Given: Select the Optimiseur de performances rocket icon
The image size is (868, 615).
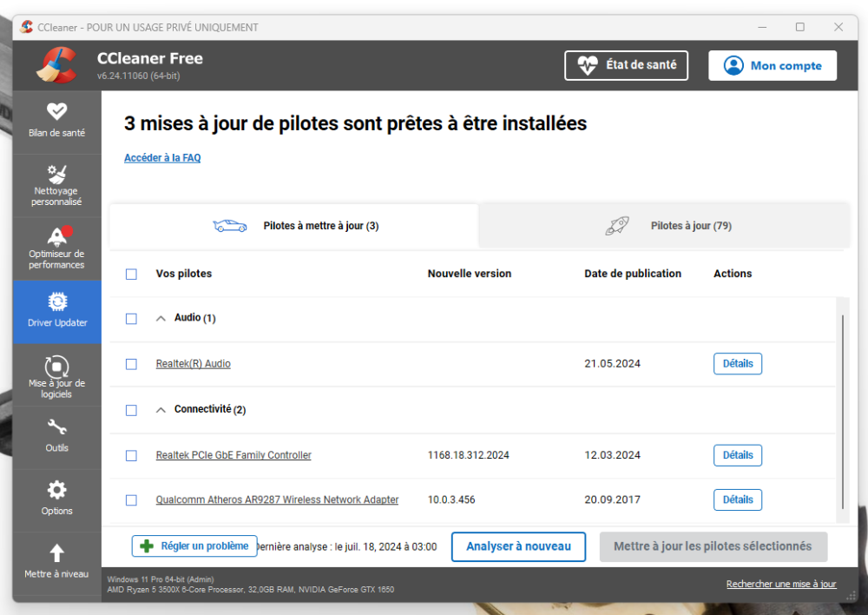Looking at the screenshot, I should click(x=56, y=235).
